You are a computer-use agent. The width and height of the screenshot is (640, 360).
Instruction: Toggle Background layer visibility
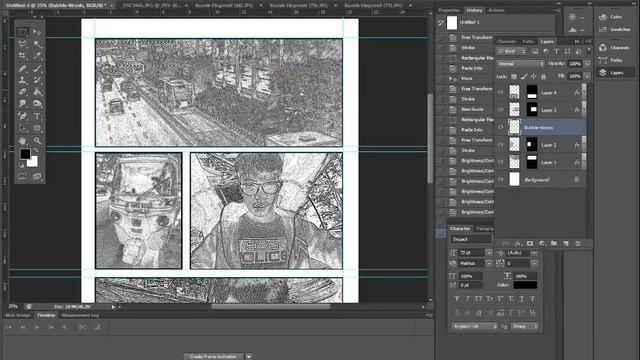tap(501, 180)
